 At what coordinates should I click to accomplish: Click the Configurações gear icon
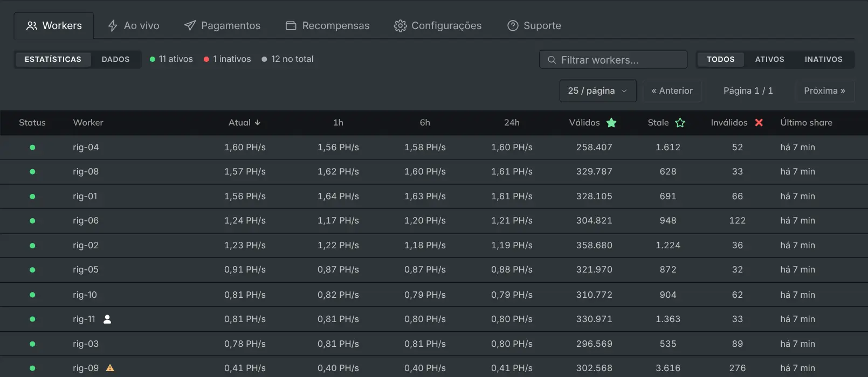click(400, 26)
